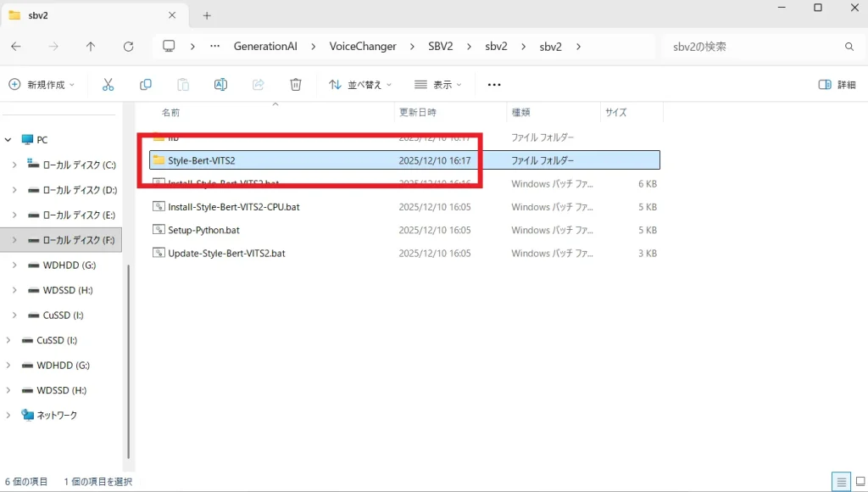Viewport: 868px width, 492px height.
Task: Open the 表示 view dropdown
Action: tap(438, 85)
